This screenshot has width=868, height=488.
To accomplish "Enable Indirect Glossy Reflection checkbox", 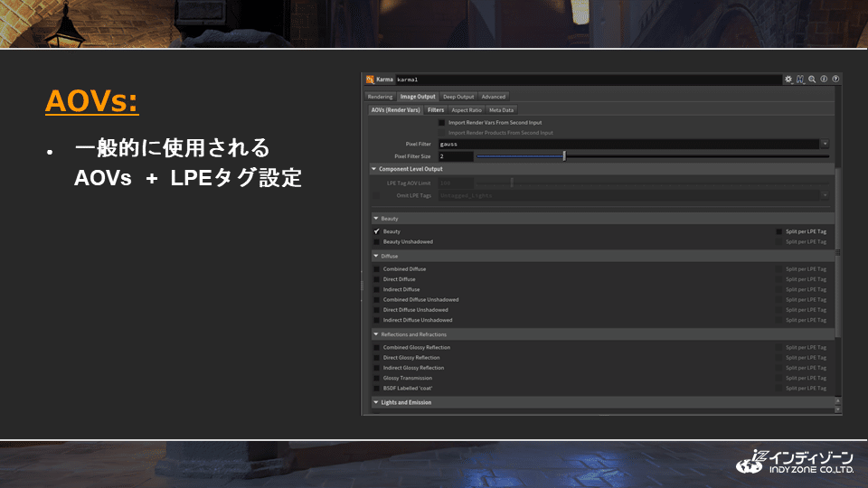I will (x=377, y=368).
